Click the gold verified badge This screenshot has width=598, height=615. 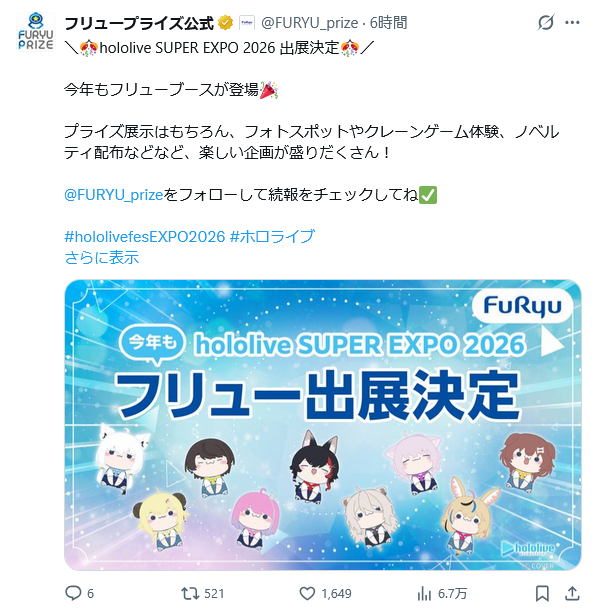tap(225, 23)
